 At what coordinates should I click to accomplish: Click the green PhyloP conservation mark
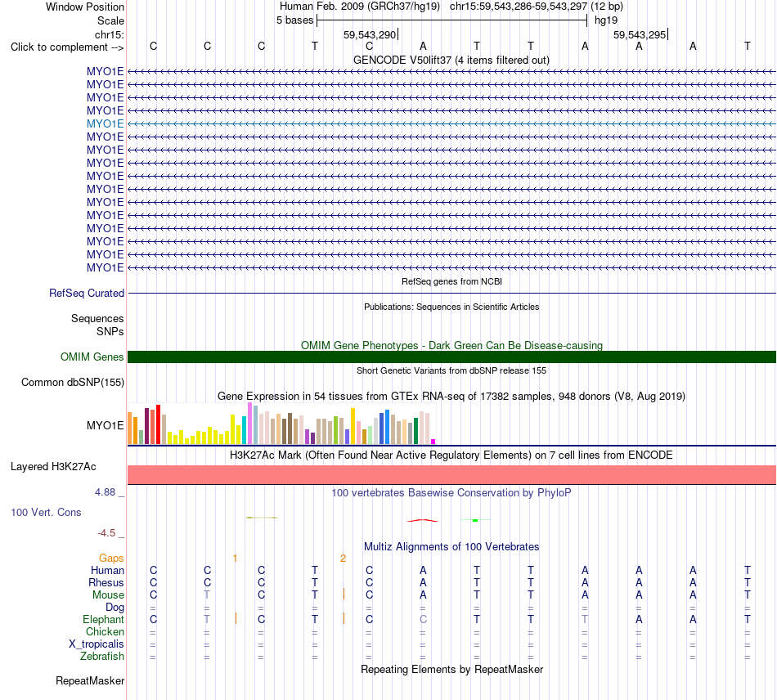coord(475,520)
